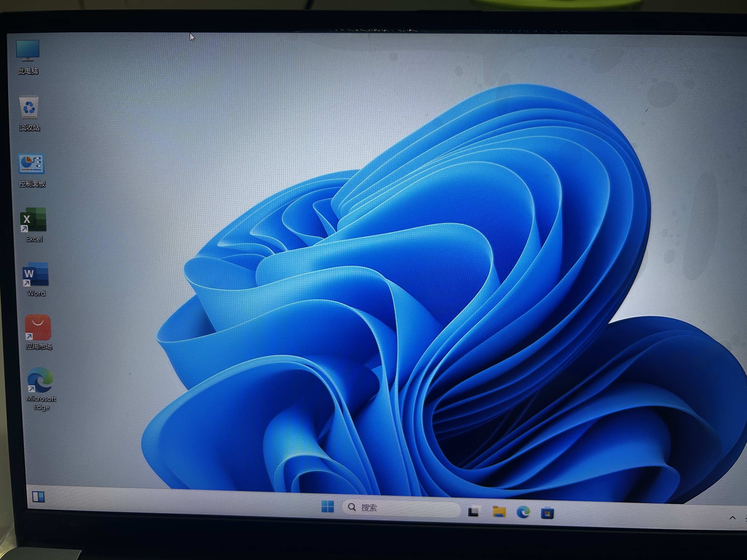Image resolution: width=747 pixels, height=560 pixels.
Task: Open Microsoft Store from the taskbar
Action: [x=547, y=513]
